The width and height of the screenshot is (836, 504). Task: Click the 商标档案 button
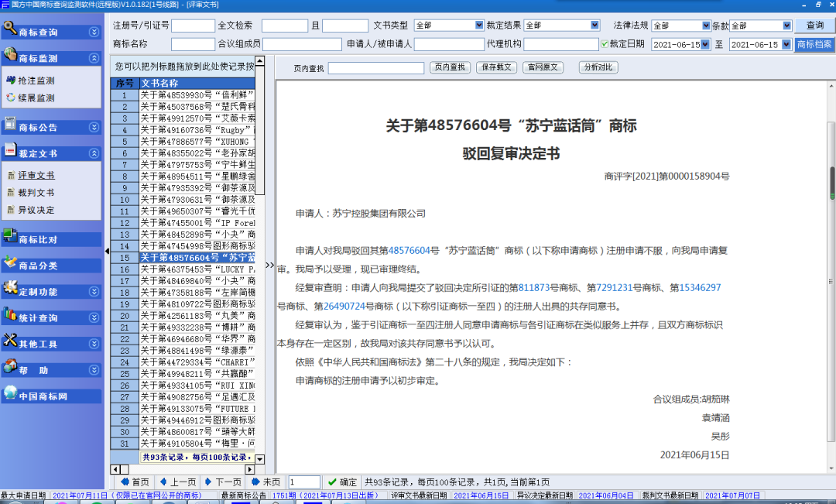[814, 44]
